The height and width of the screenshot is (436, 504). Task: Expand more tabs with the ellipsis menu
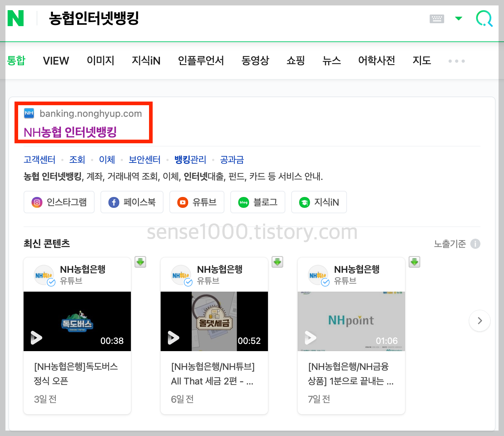(456, 61)
